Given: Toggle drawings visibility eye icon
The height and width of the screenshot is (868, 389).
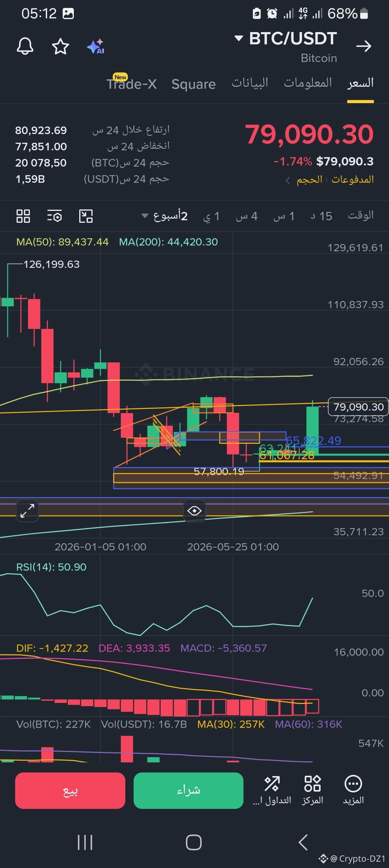Looking at the screenshot, I should coord(194,510).
